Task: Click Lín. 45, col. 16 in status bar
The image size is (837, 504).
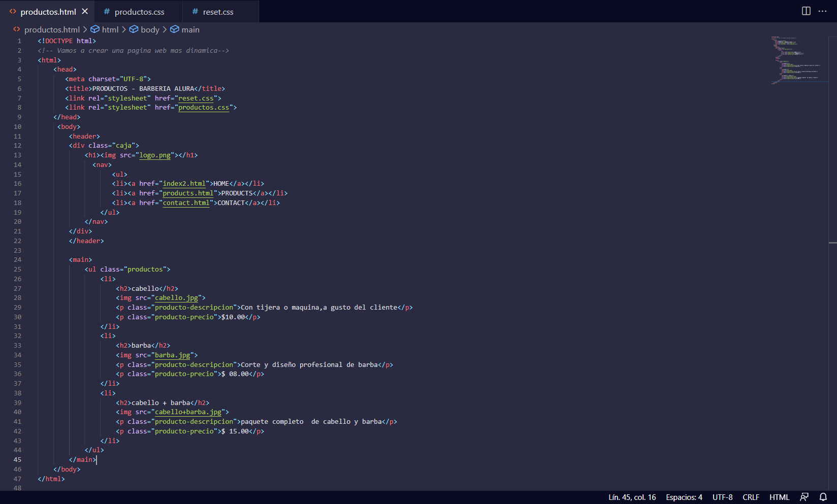Action: 632,497
